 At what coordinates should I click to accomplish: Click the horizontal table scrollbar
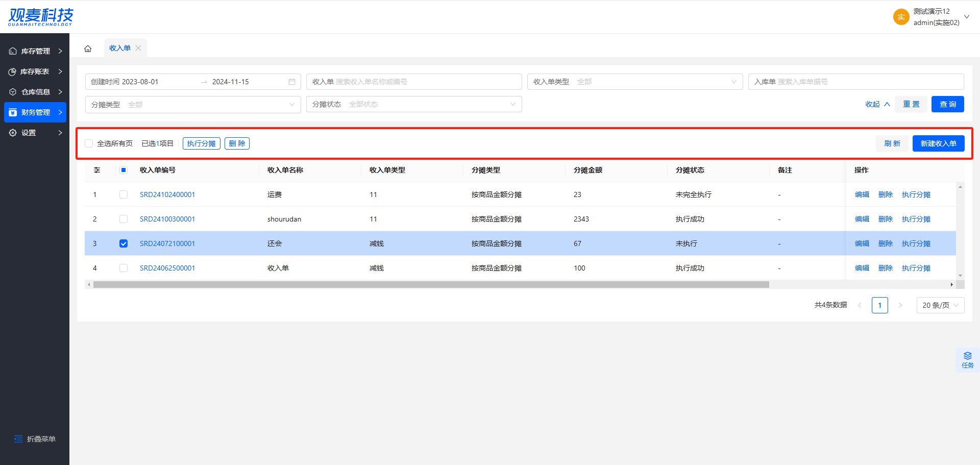[431, 285]
